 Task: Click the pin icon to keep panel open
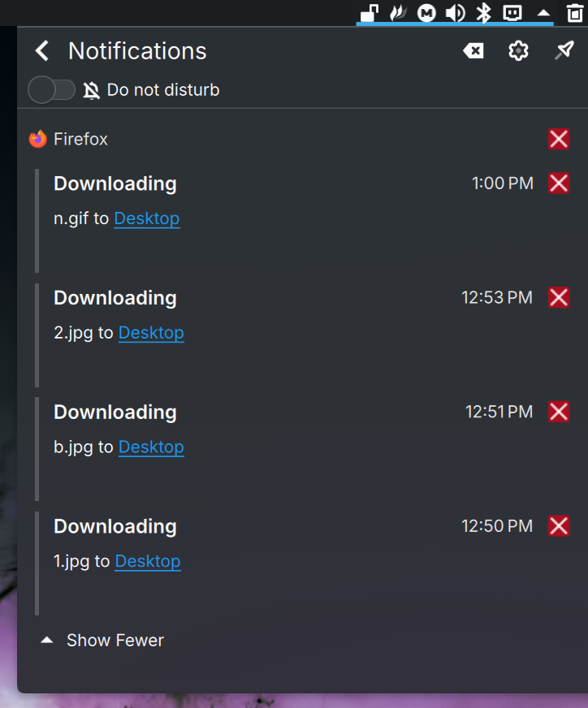pyautogui.click(x=564, y=50)
